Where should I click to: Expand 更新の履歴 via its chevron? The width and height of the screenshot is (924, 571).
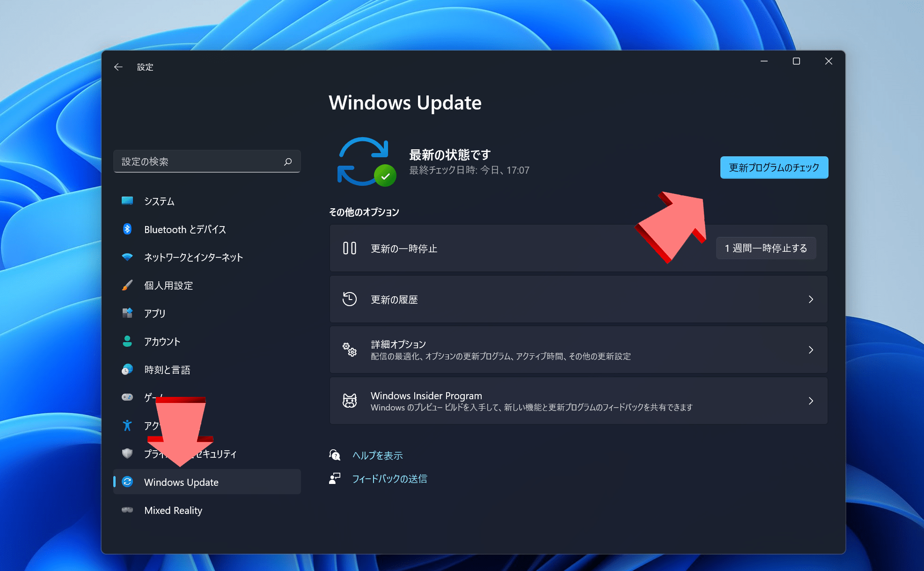811,299
